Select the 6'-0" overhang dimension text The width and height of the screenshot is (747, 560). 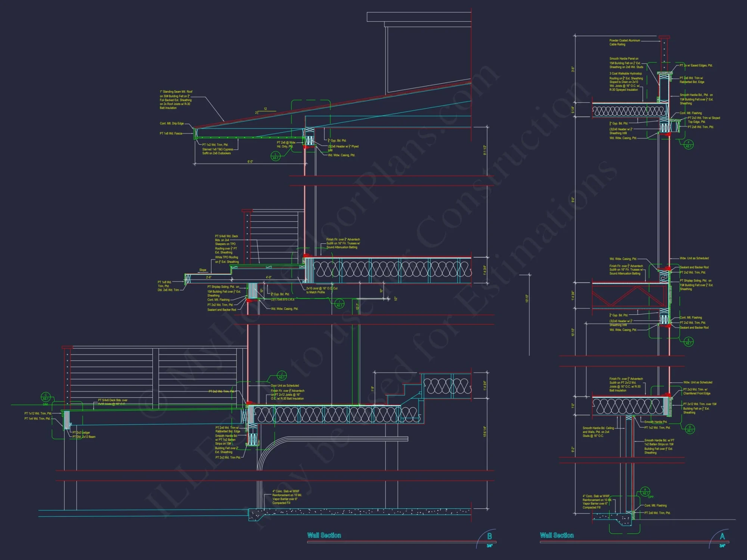(250, 162)
